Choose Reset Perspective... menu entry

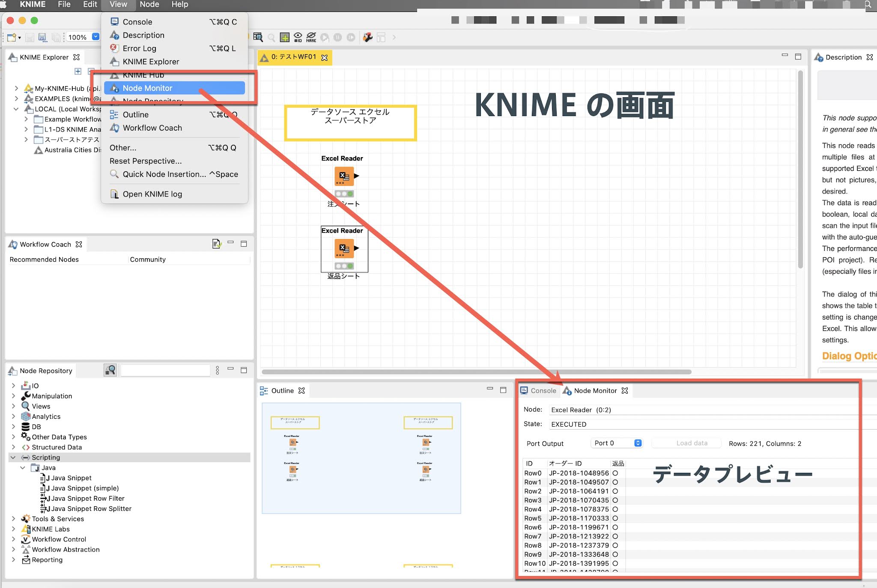click(x=174, y=161)
